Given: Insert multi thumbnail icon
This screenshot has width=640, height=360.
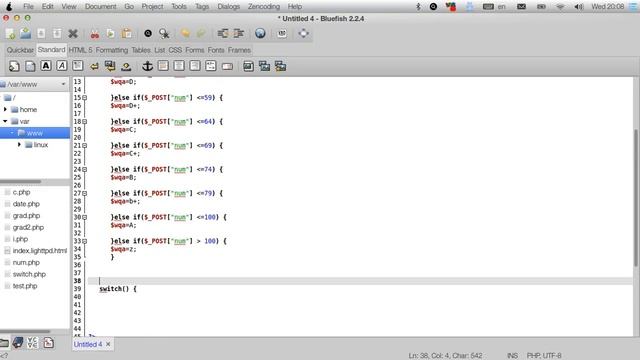Looking at the screenshot, I should [280, 66].
